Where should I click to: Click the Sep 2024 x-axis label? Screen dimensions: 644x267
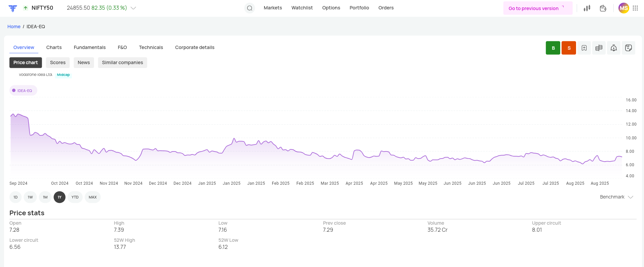(19, 183)
